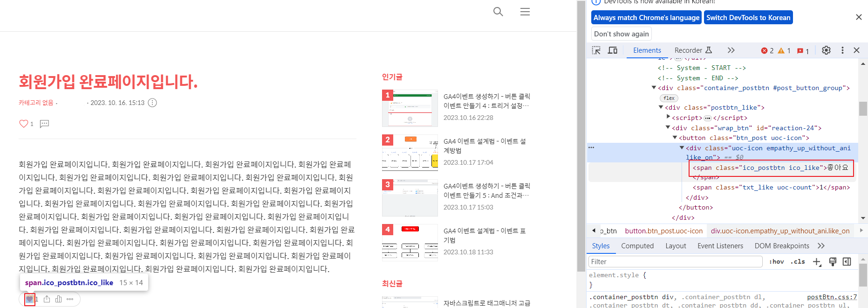This screenshot has width=868, height=308.
Task: Click Switch DevTools to Korean button
Action: 748,18
